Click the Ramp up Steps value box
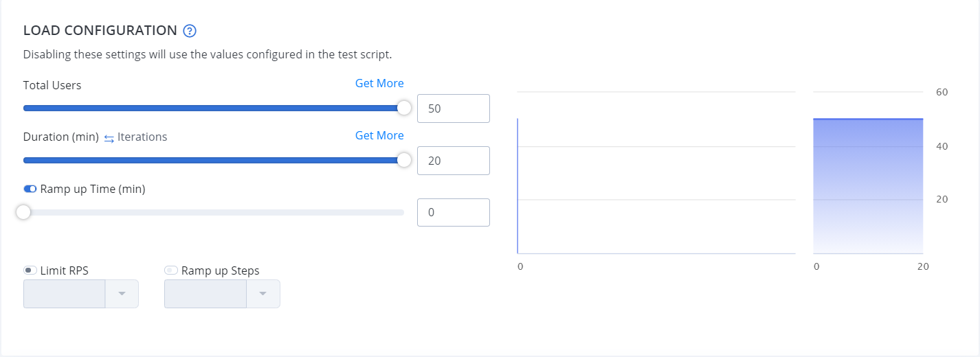980x357 pixels. (205, 294)
